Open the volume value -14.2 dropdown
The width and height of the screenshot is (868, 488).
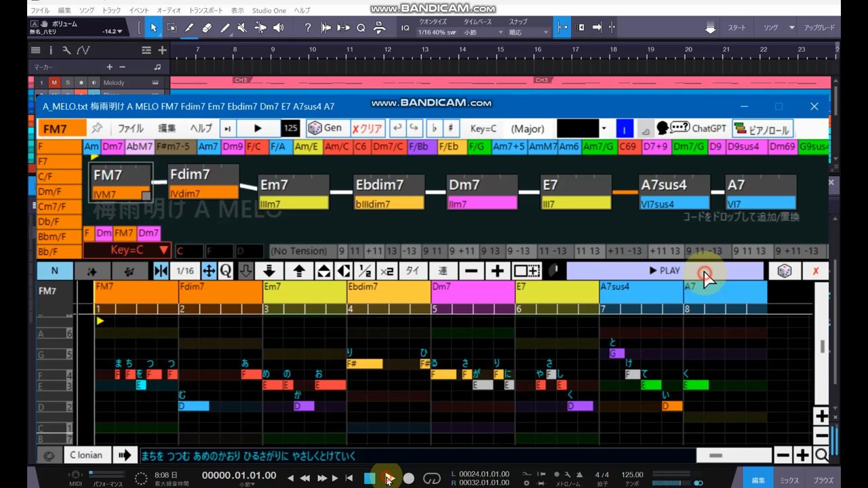coord(112,31)
